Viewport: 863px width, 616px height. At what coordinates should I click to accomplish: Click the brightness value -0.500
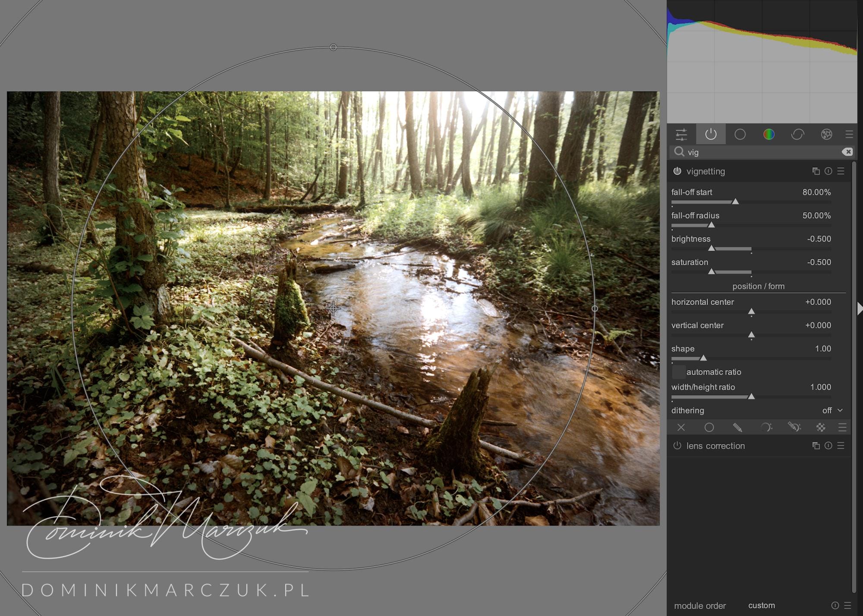[x=819, y=239]
